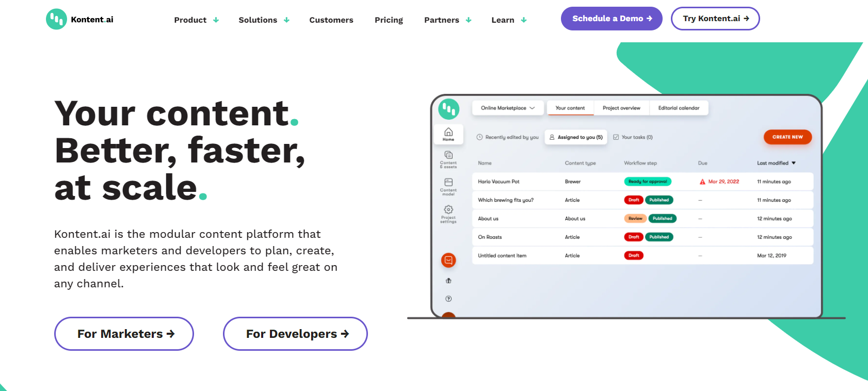The height and width of the screenshot is (391, 868).
Task: Select Your tasks (0) filter
Action: click(633, 137)
